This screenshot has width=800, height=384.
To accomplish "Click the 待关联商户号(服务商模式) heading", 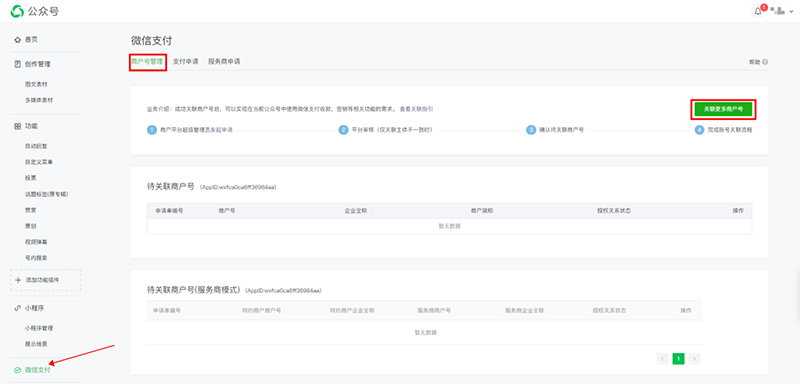I will (x=193, y=290).
